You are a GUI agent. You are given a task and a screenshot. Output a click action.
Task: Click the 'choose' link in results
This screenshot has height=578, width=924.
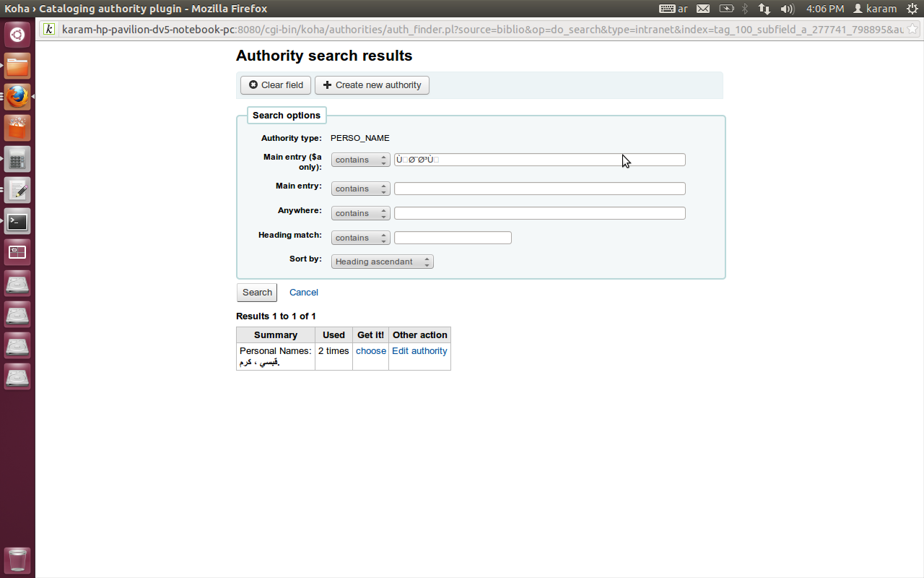370,351
